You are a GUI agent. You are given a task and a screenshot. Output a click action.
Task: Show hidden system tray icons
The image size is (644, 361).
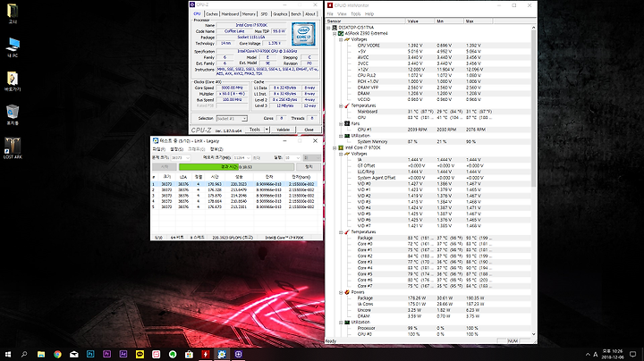click(x=588, y=354)
